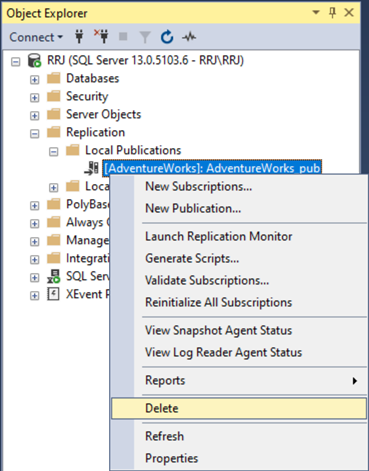Choose Refresh from the context menu
Image resolution: width=369 pixels, height=471 pixels.
coord(239,436)
